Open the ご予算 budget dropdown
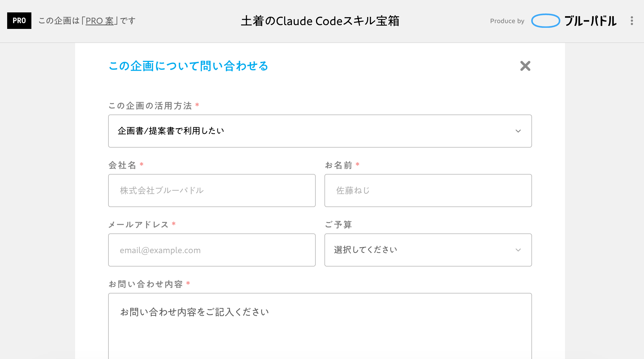The image size is (644, 359). click(428, 250)
